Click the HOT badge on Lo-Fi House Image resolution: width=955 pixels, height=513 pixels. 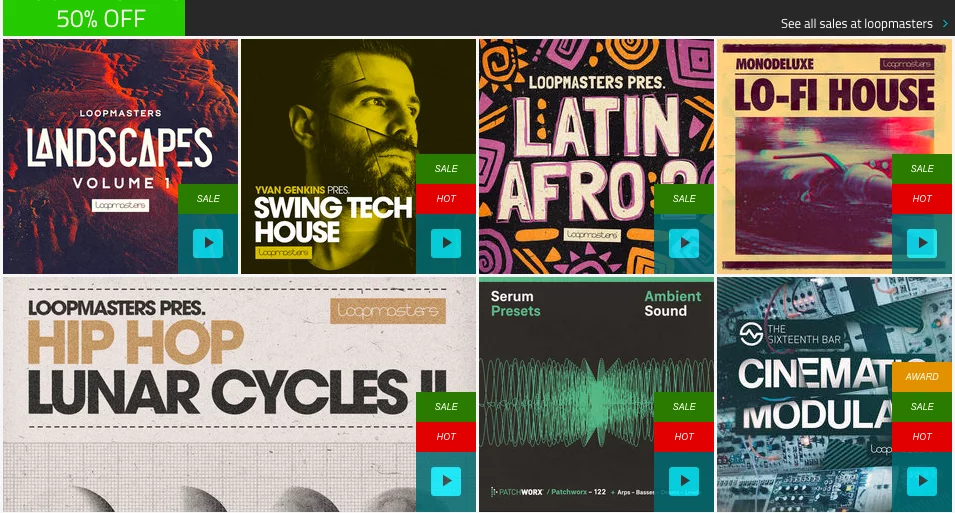click(922, 199)
